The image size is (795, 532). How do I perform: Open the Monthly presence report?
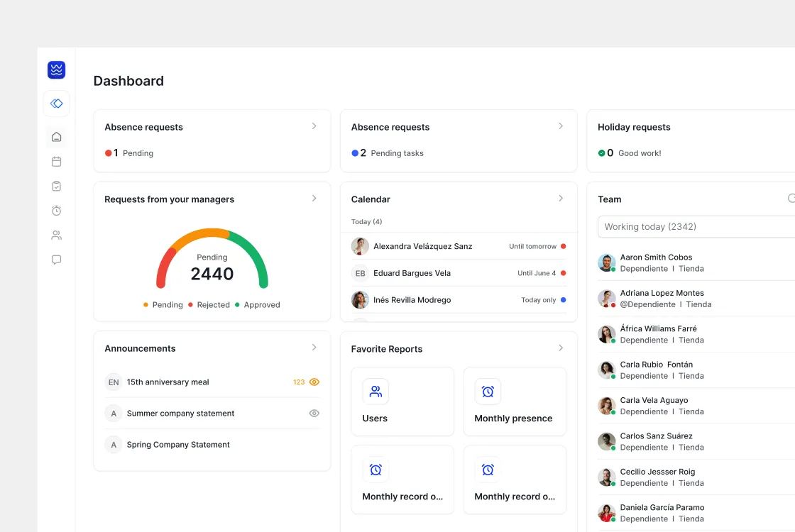tap(515, 401)
